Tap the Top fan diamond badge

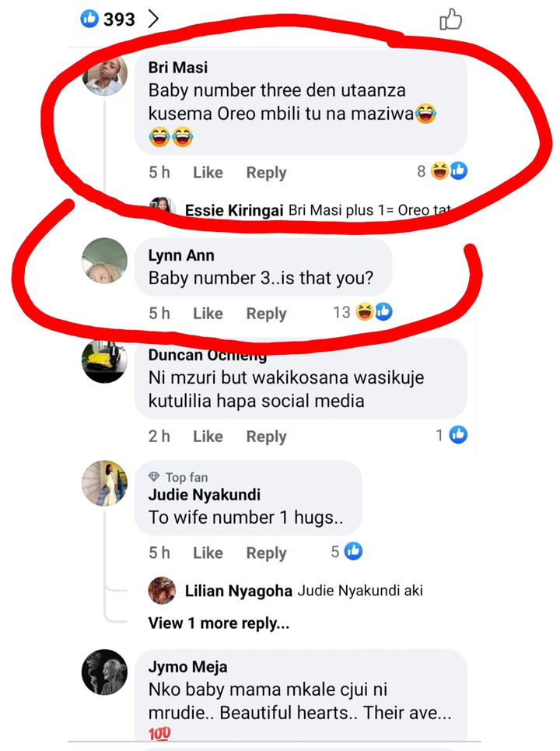(154, 477)
